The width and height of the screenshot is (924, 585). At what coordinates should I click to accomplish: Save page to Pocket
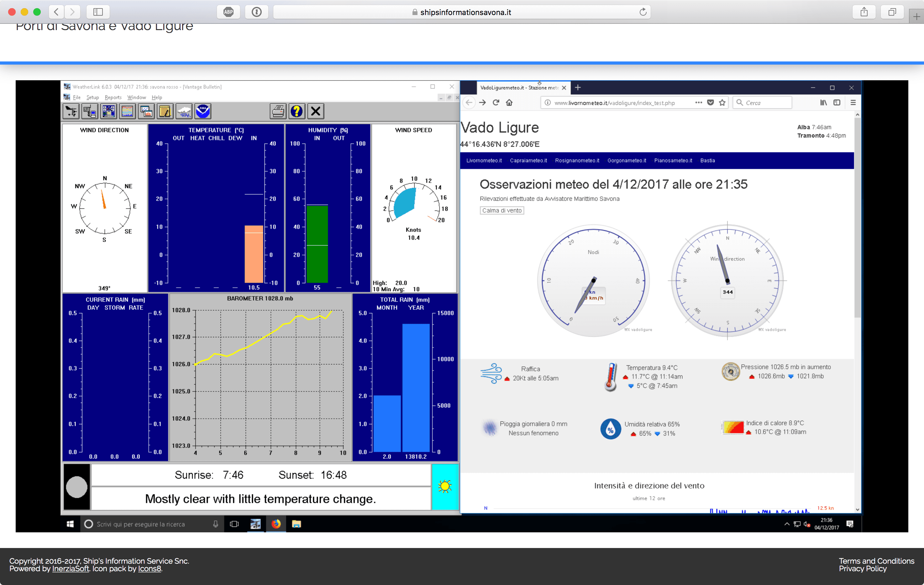coord(710,103)
